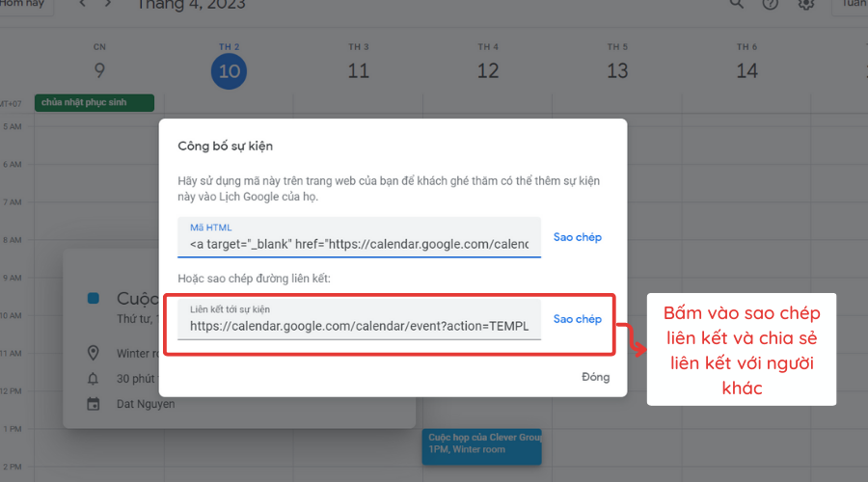The height and width of the screenshot is (482, 868).
Task: Open the help question mark icon
Action: [x=770, y=4]
